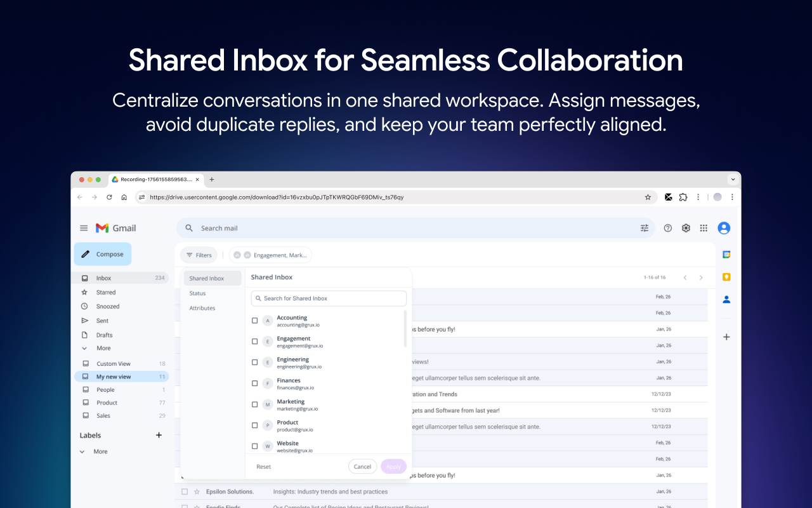Screen dimensions: 812x508
Task: Expand More below the Drafts folder
Action: (96, 348)
